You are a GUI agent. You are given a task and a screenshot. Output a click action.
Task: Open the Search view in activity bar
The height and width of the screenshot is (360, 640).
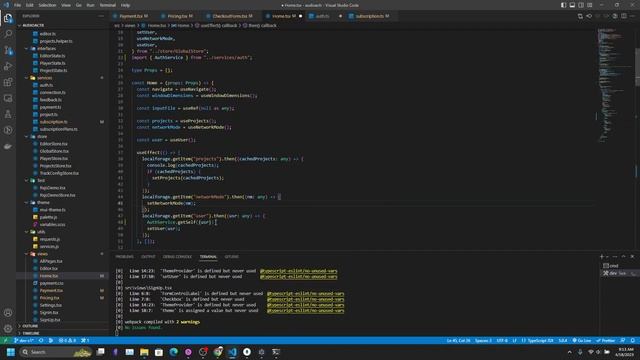[8, 34]
